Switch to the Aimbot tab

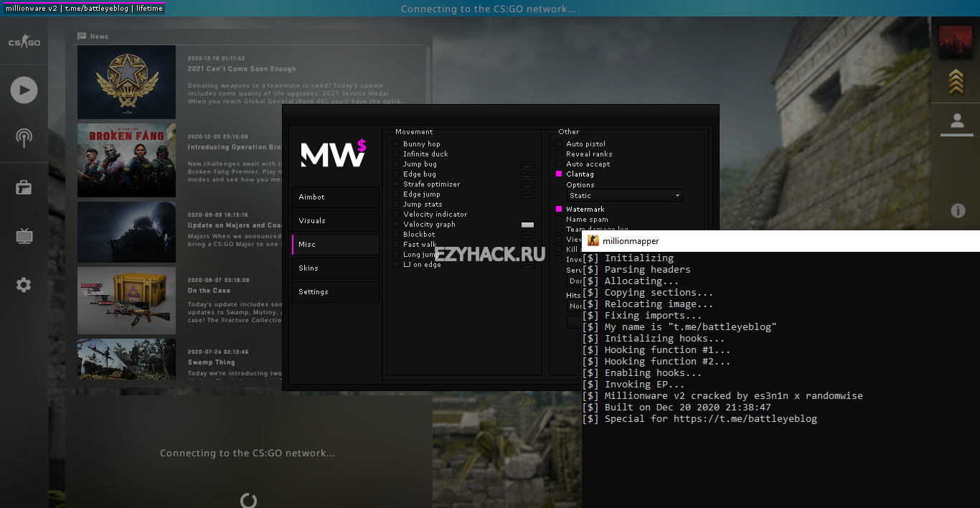pos(335,197)
